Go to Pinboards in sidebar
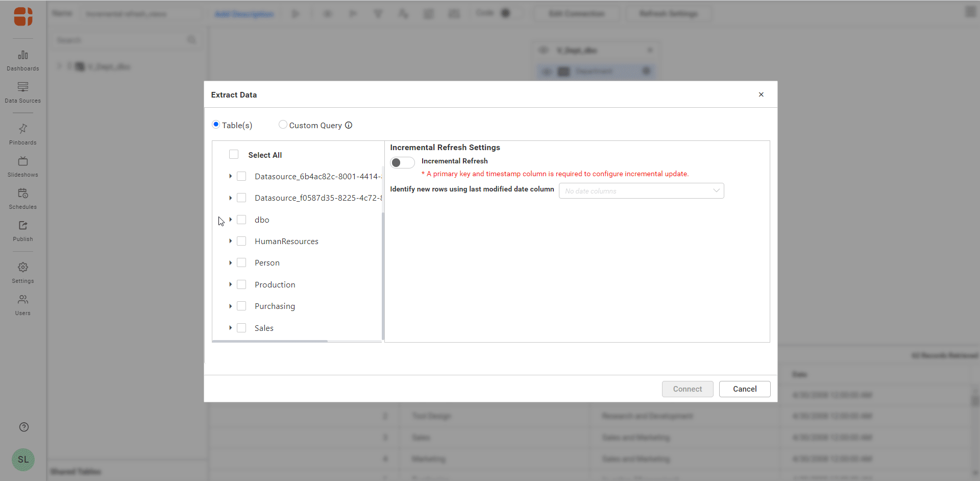The image size is (980, 481). 23,134
